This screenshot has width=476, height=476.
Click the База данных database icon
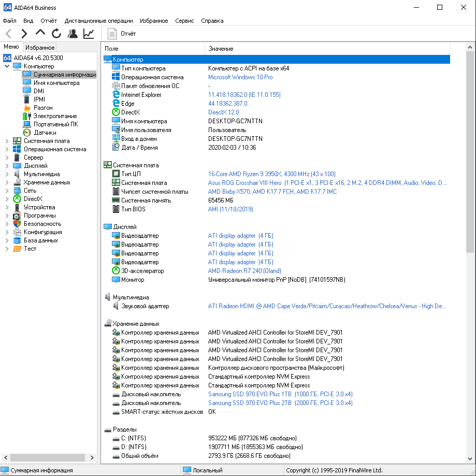click(17, 240)
